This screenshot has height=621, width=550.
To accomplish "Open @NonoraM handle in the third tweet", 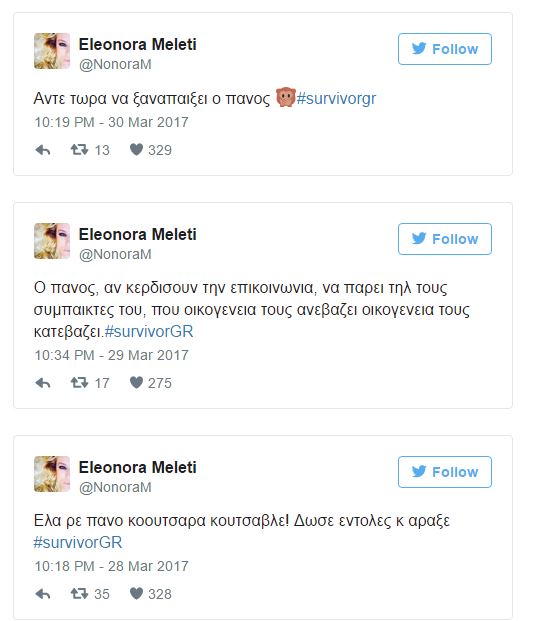I will tap(115, 487).
